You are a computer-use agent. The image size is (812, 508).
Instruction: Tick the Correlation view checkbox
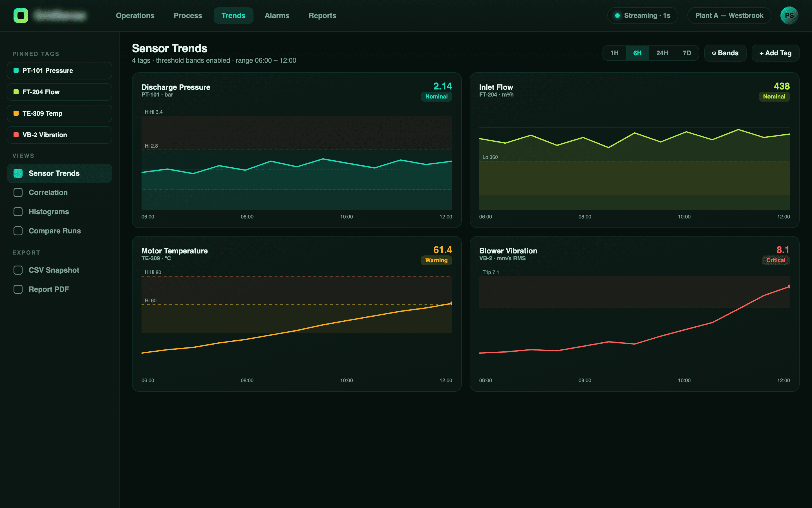(x=18, y=192)
